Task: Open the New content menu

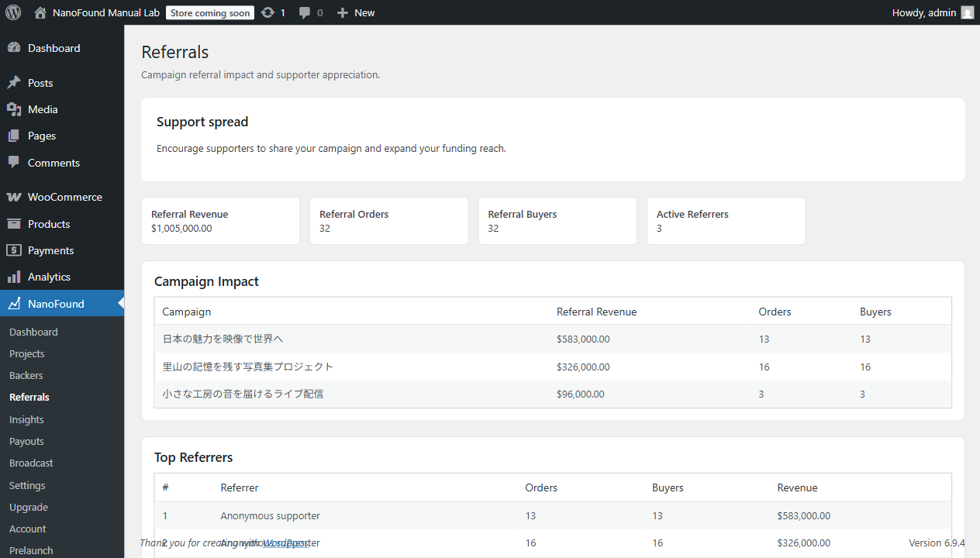Action: coord(355,12)
